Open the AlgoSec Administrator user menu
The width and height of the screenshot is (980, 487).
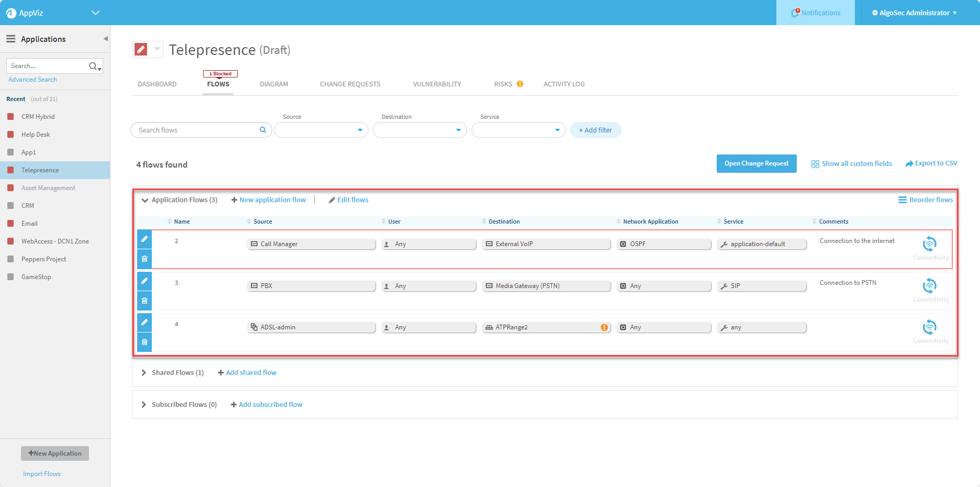(x=914, y=13)
